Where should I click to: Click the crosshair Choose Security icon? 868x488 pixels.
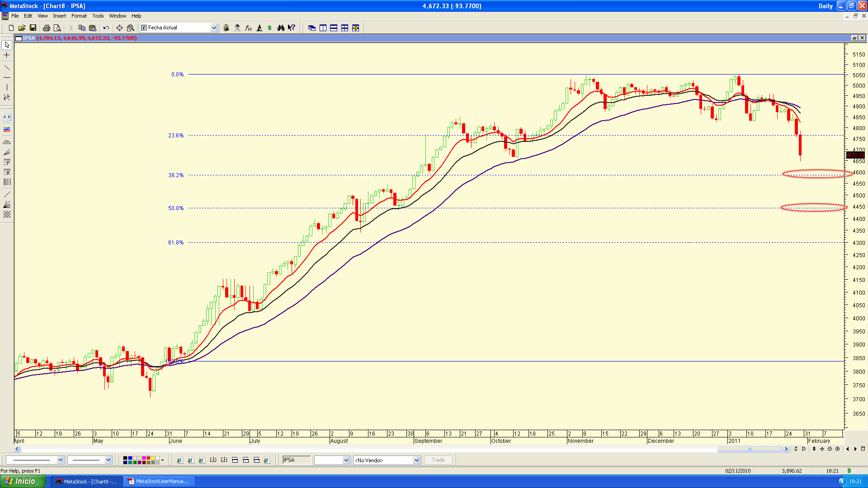coord(119,28)
